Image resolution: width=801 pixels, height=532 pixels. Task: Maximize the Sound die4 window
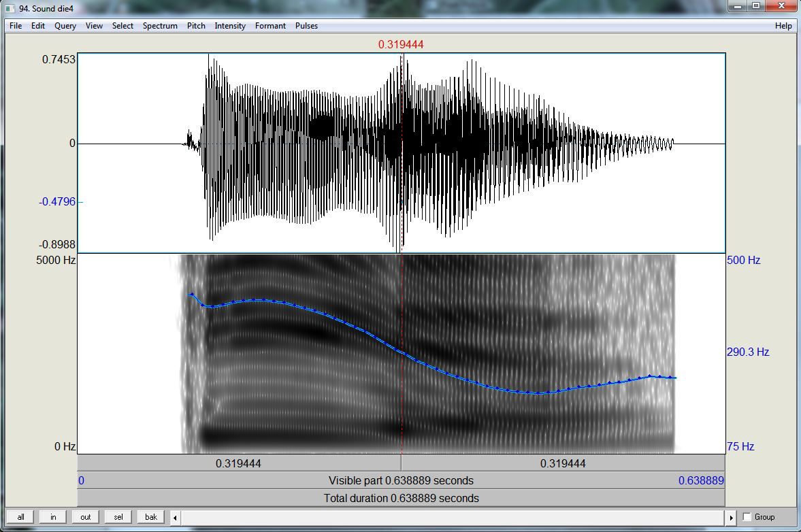(x=756, y=6)
